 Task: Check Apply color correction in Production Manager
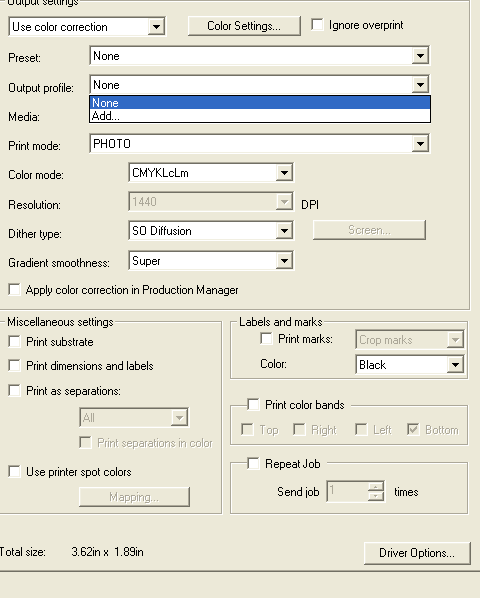coord(14,289)
